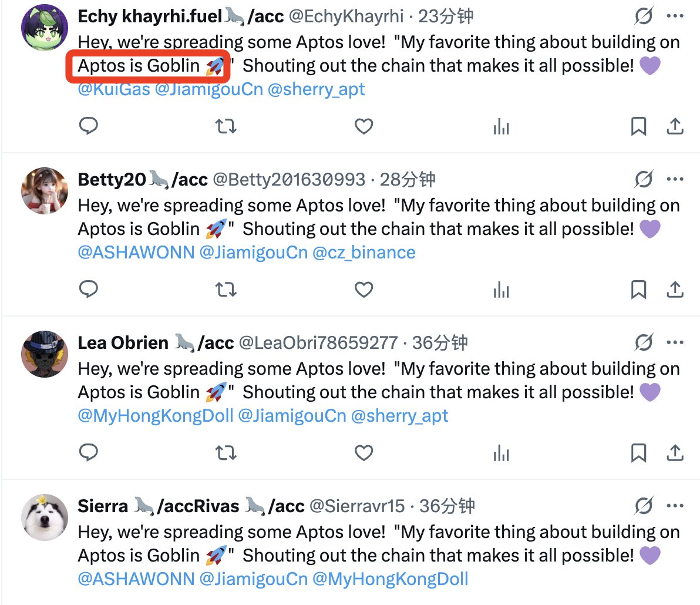Retweet Betty20's post
The width and height of the screenshot is (700, 605).
226,290
